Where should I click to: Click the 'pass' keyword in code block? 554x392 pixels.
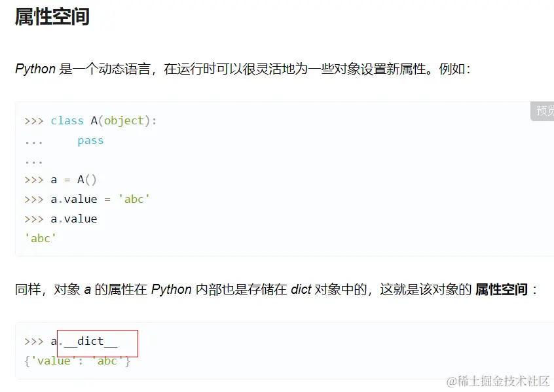[x=90, y=140]
